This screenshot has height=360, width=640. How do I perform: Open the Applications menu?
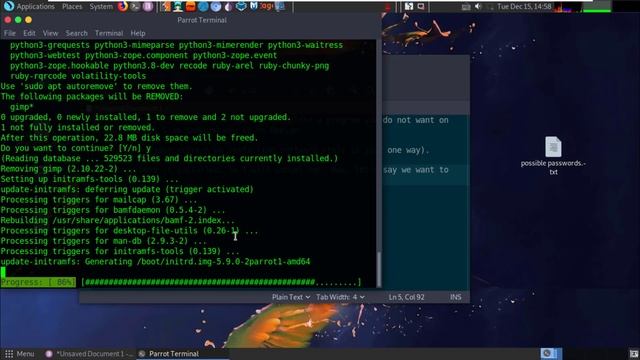point(36,7)
